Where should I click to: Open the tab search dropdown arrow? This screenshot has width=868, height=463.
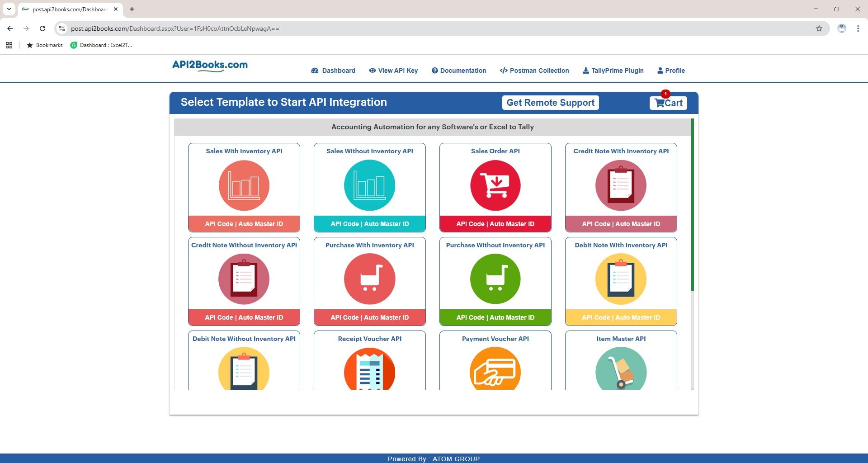tap(9, 9)
